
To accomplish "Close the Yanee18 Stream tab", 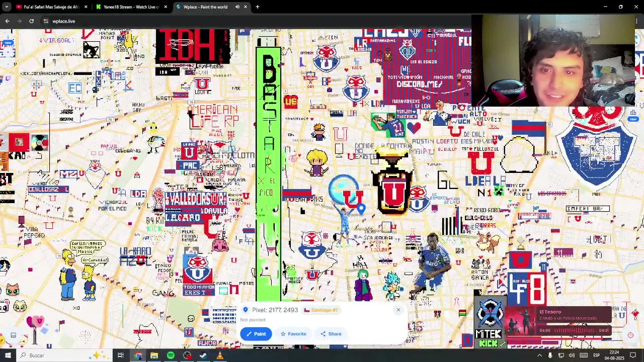I will (166, 7).
